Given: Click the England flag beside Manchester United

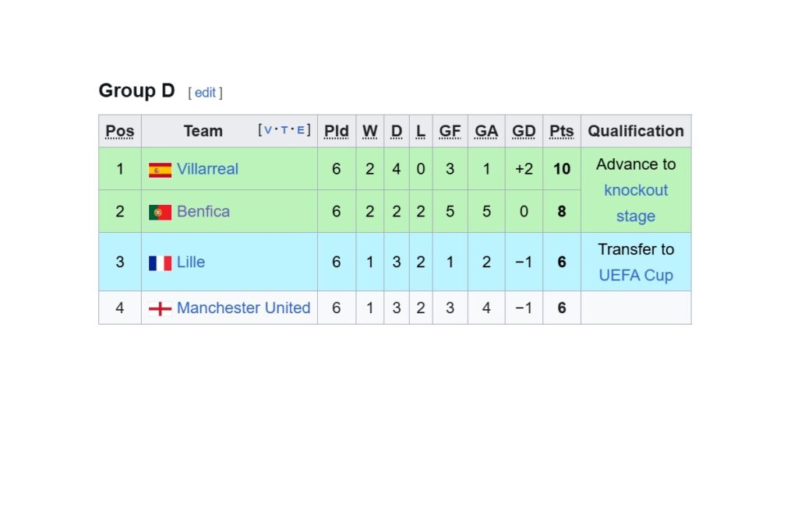Looking at the screenshot, I should point(159,308).
